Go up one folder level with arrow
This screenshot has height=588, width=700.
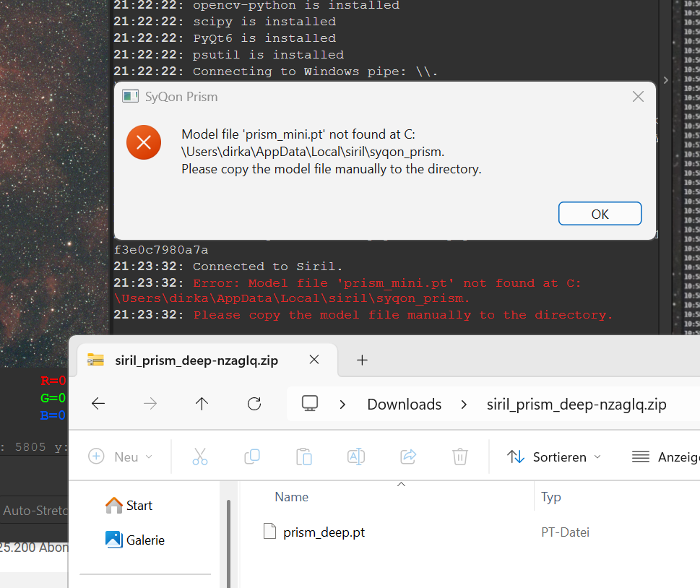coord(202,404)
